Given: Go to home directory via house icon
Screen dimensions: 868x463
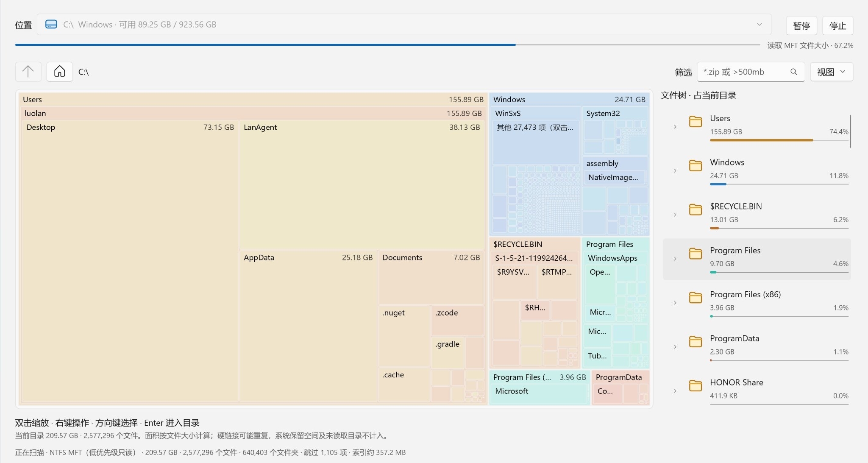Looking at the screenshot, I should coord(60,72).
